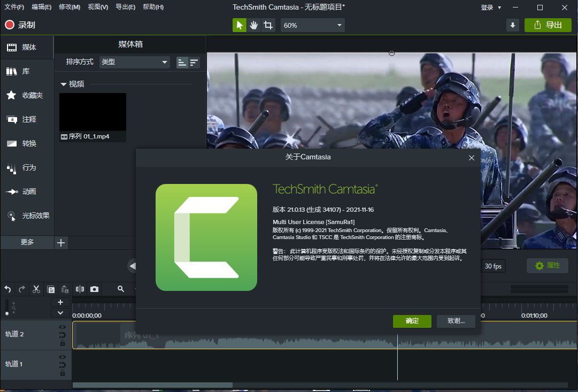Image resolution: width=578 pixels, height=392 pixels.
Task: Open the 修改(M) menu
Action: tap(70, 7)
